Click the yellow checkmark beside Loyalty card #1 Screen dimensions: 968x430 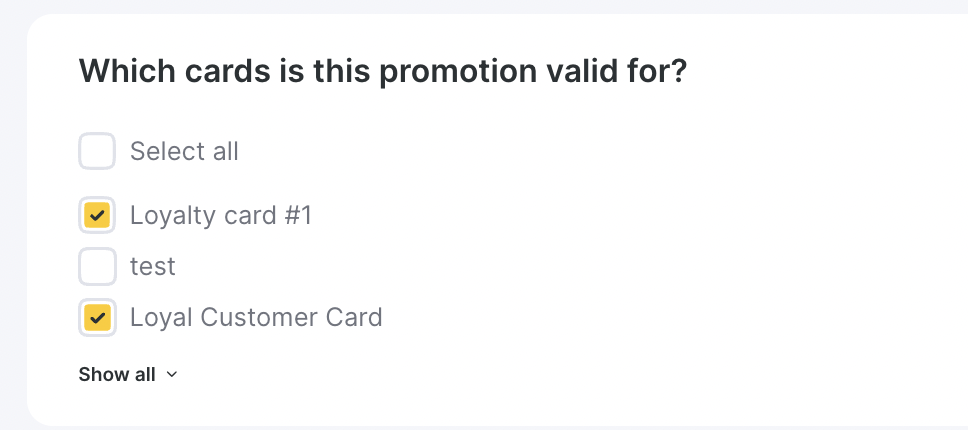[x=97, y=215]
